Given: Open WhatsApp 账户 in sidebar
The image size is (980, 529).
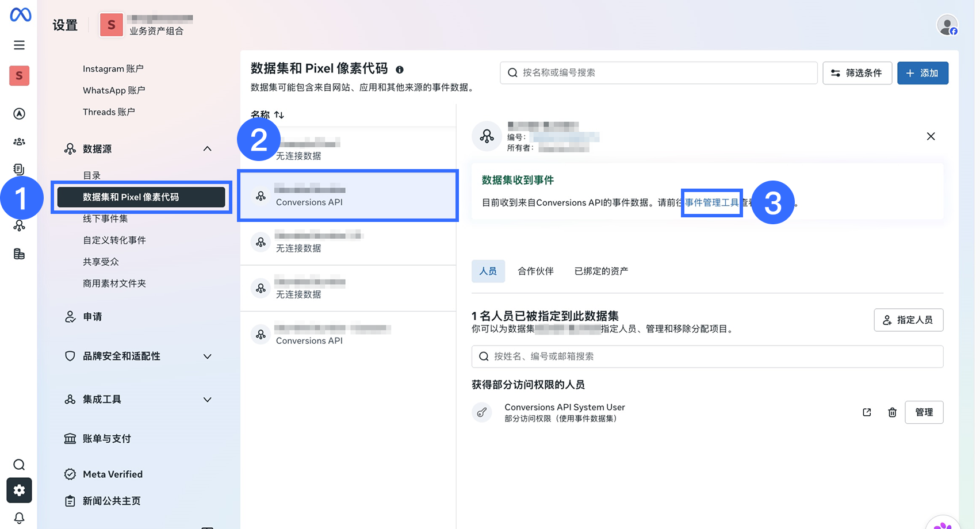Looking at the screenshot, I should tap(114, 90).
